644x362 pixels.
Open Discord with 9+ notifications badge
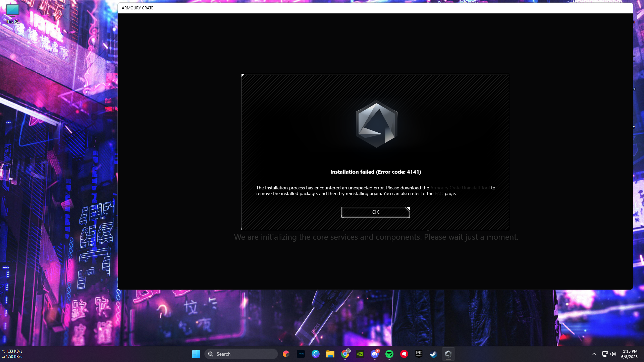[x=374, y=354]
